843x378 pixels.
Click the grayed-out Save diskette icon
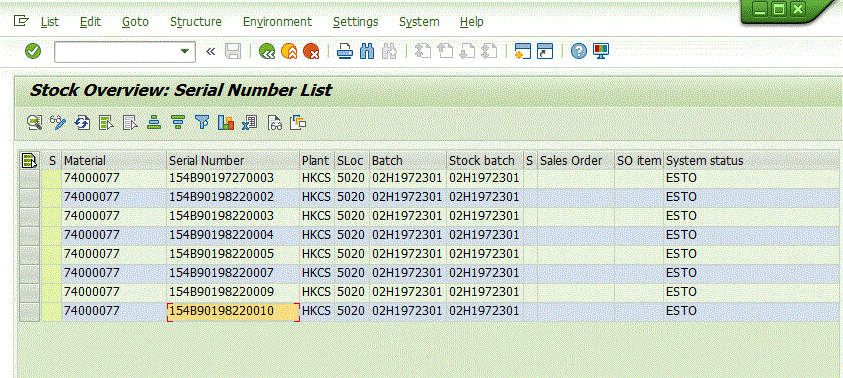pyautogui.click(x=233, y=51)
